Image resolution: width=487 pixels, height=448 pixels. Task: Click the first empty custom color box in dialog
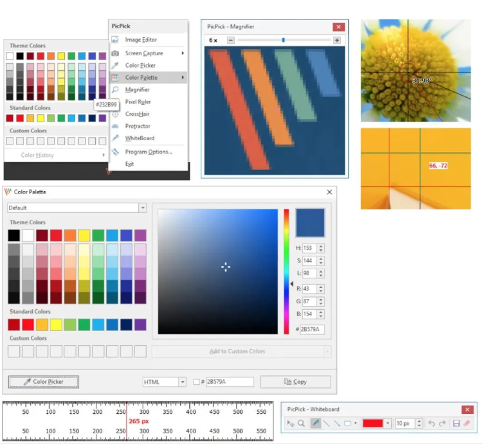(x=14, y=355)
